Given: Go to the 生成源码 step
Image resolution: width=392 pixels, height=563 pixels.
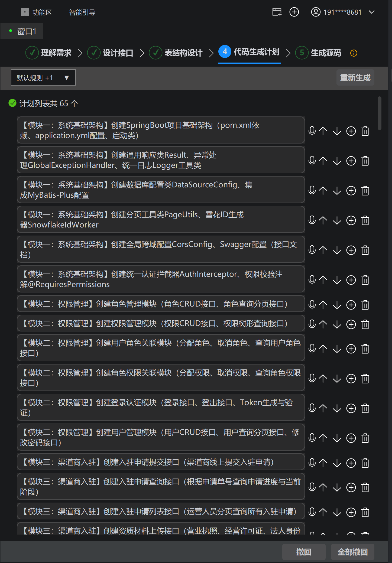Looking at the screenshot, I should 318,53.
